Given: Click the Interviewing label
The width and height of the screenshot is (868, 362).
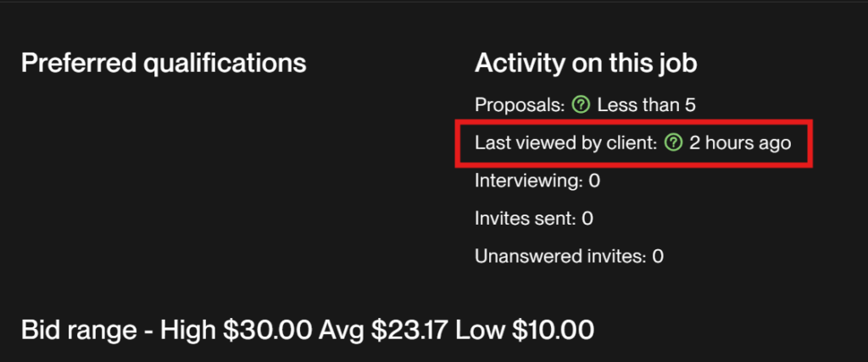Looking at the screenshot, I should click(527, 181).
